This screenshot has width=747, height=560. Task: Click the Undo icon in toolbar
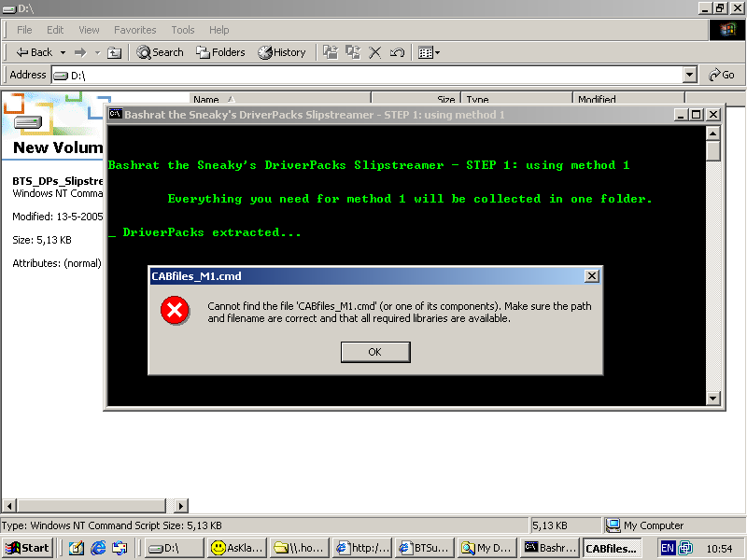[x=397, y=52]
